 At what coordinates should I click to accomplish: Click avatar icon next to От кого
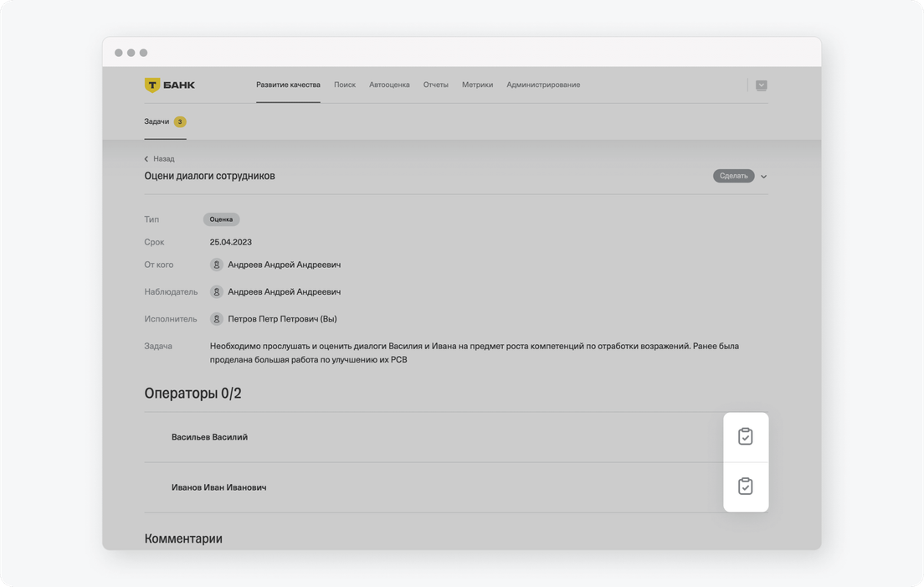[x=216, y=265]
